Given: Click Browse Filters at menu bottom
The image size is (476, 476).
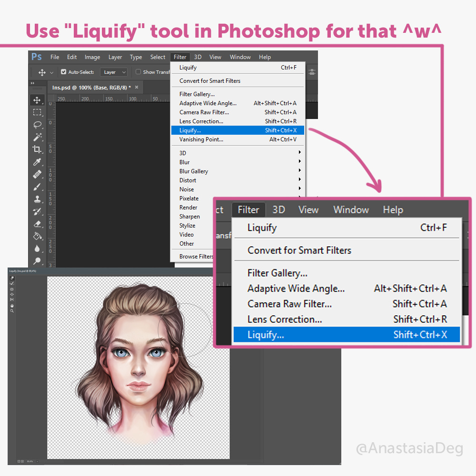Looking at the screenshot, I should click(x=196, y=257).
